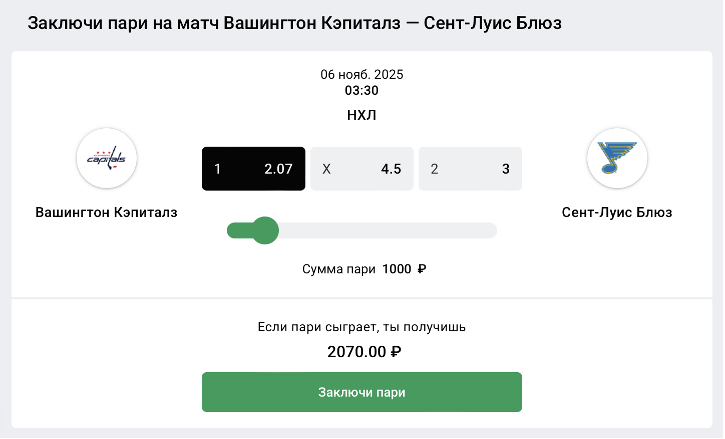The width and height of the screenshot is (725, 439).
Task: Open the НХЛ league label
Action: pos(362,116)
